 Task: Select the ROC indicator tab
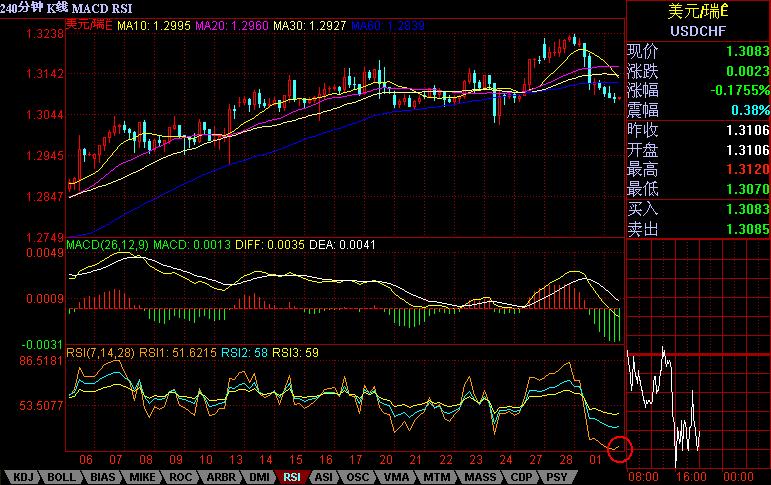coord(180,477)
